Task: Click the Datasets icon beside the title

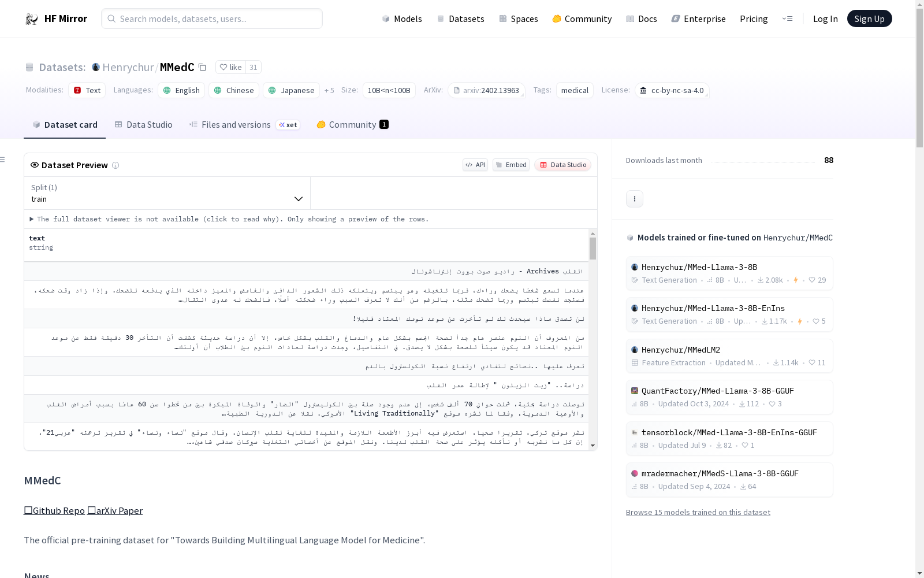Action: click(29, 67)
